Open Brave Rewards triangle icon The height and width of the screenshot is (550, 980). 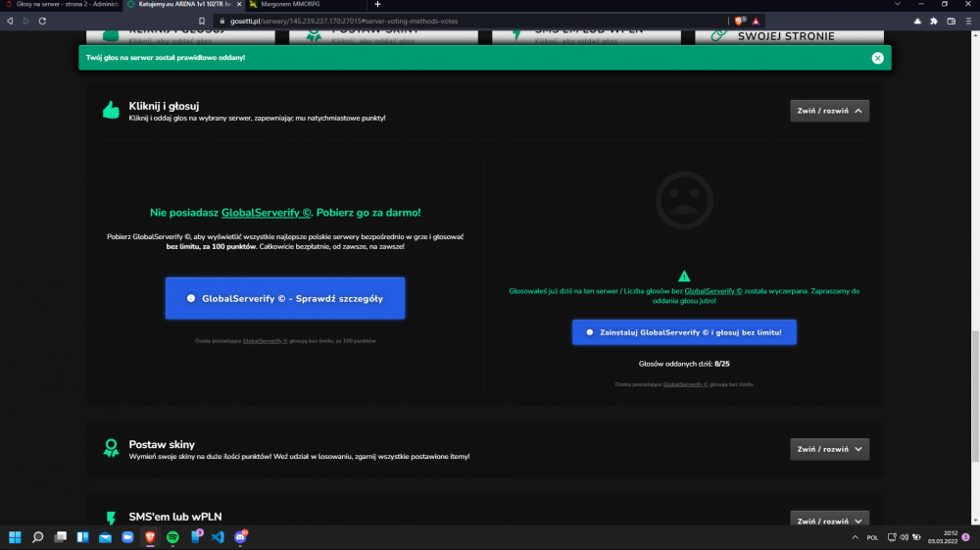pos(756,21)
